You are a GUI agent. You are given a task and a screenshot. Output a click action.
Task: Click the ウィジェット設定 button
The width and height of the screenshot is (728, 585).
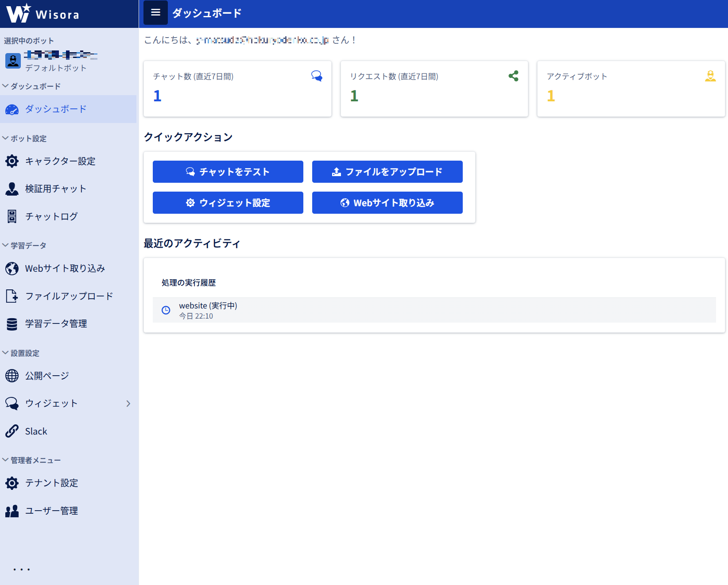pyautogui.click(x=228, y=203)
